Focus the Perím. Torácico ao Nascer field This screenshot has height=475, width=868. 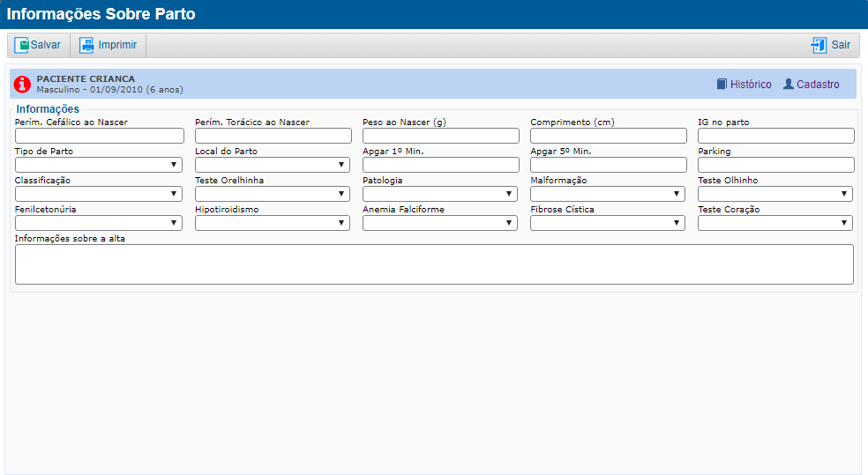coord(273,136)
